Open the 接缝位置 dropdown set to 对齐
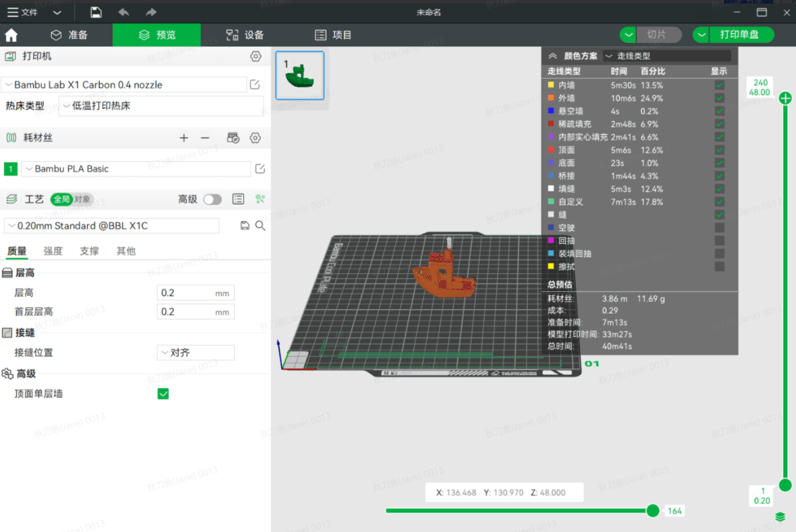Screen dimensions: 796x532 pyautogui.click(x=195, y=352)
